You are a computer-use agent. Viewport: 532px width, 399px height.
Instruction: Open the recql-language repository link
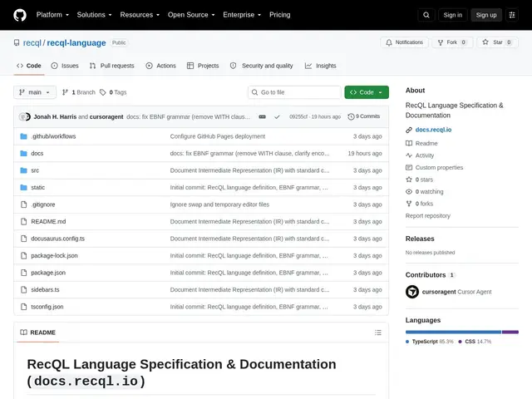tap(76, 43)
